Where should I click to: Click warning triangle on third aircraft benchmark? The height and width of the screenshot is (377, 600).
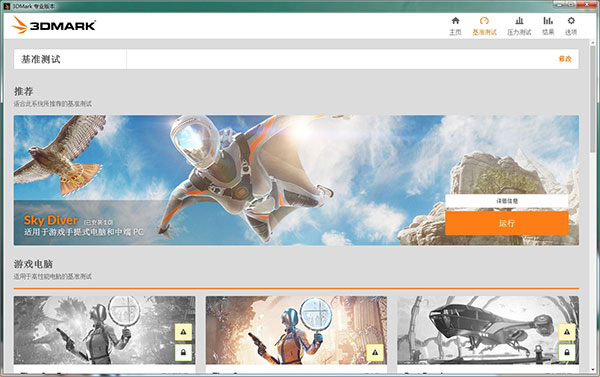[x=567, y=332]
